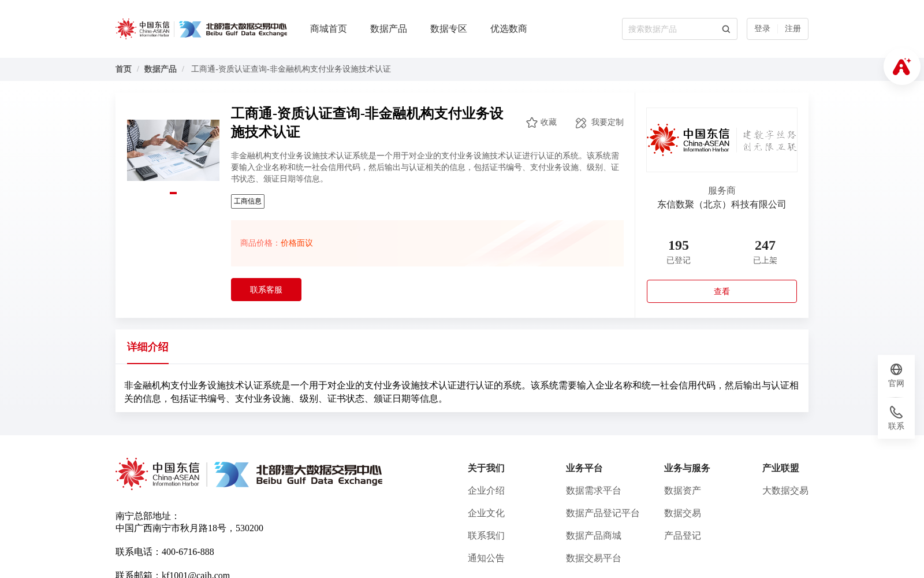Open the 数据产品 nav menu item

pos(389,29)
